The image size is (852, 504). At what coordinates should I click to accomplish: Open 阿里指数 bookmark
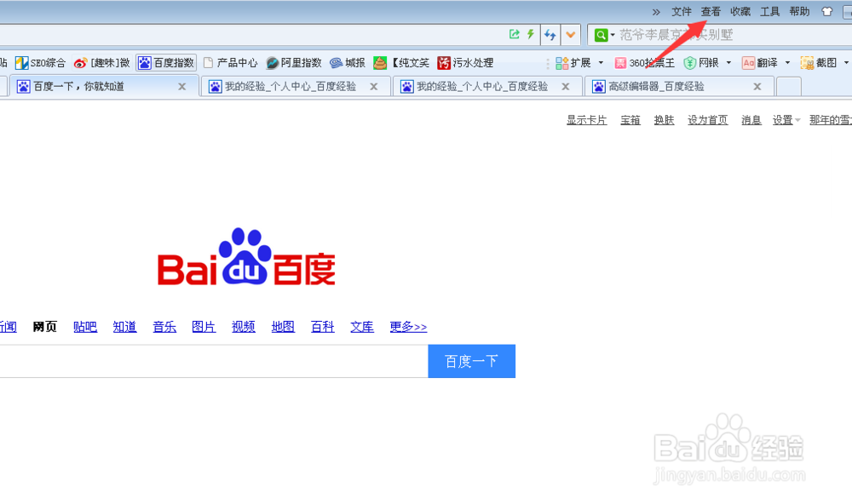[294, 63]
